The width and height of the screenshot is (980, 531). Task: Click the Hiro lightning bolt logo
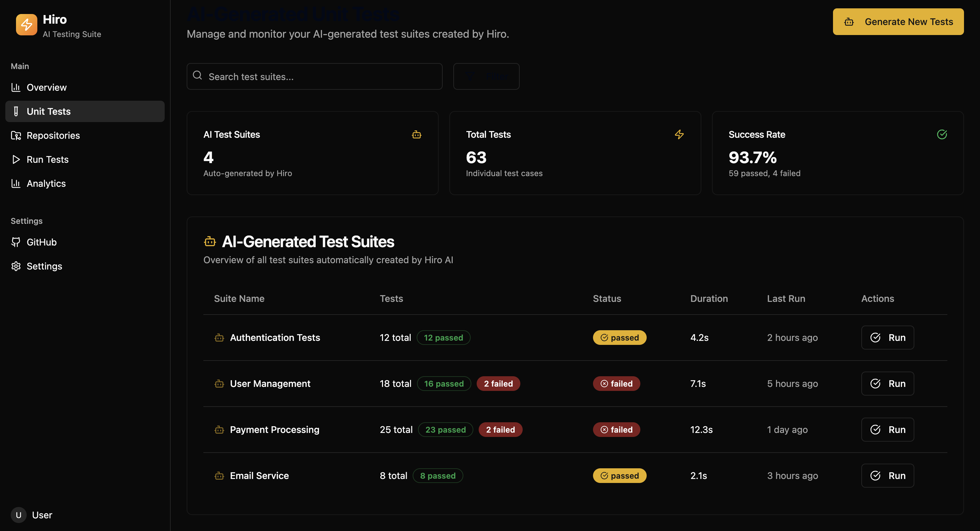[26, 25]
